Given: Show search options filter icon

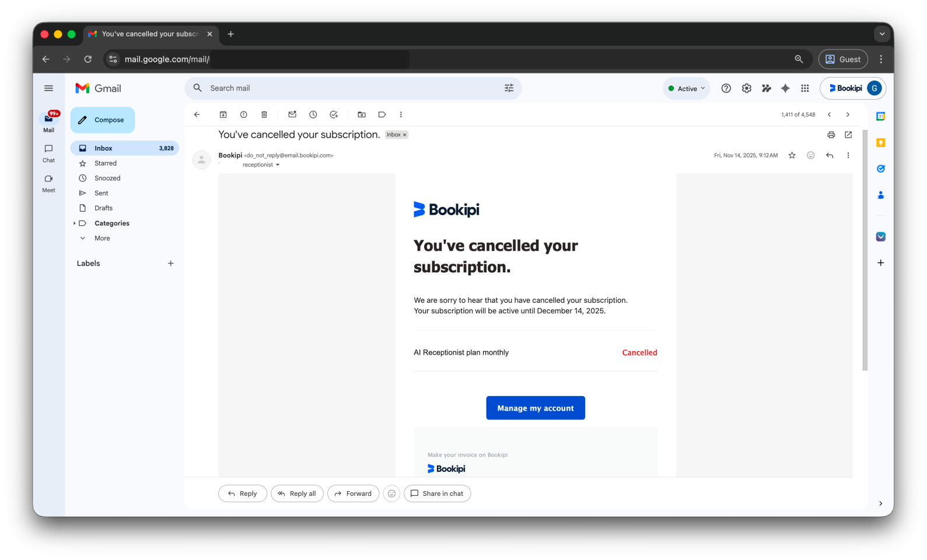Looking at the screenshot, I should 509,88.
